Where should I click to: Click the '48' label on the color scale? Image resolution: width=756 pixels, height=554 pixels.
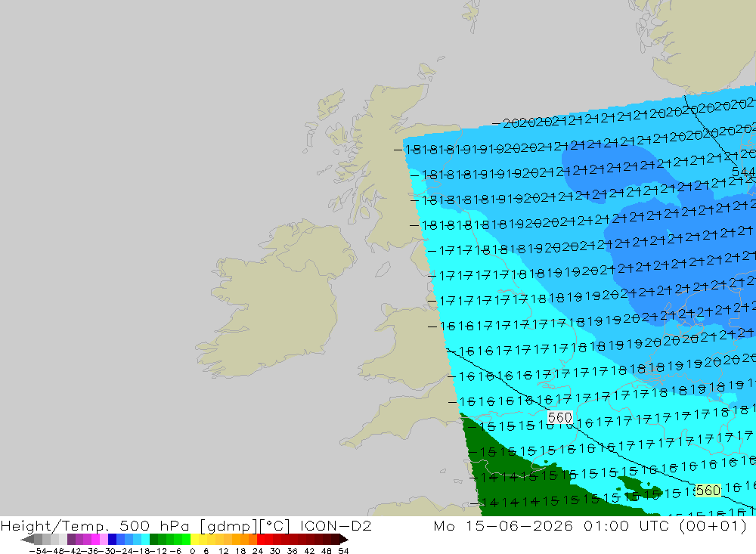coord(327,551)
